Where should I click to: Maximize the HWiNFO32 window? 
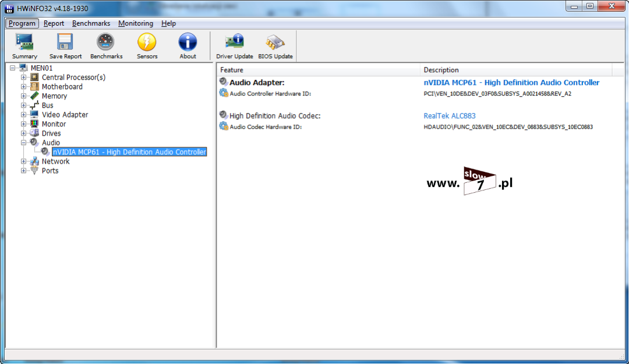pos(589,6)
